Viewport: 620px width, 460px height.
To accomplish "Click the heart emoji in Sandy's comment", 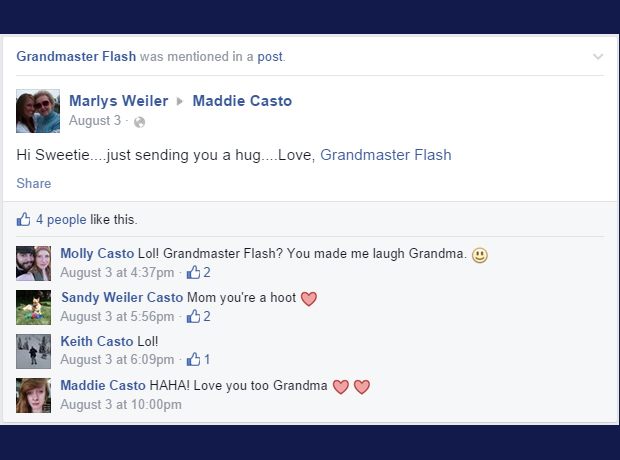I will tap(309, 299).
